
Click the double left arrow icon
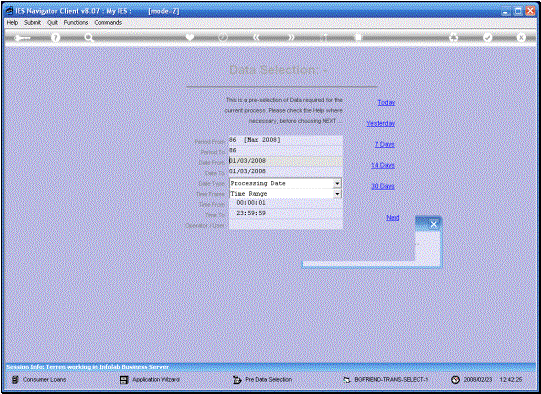pyautogui.click(x=256, y=37)
